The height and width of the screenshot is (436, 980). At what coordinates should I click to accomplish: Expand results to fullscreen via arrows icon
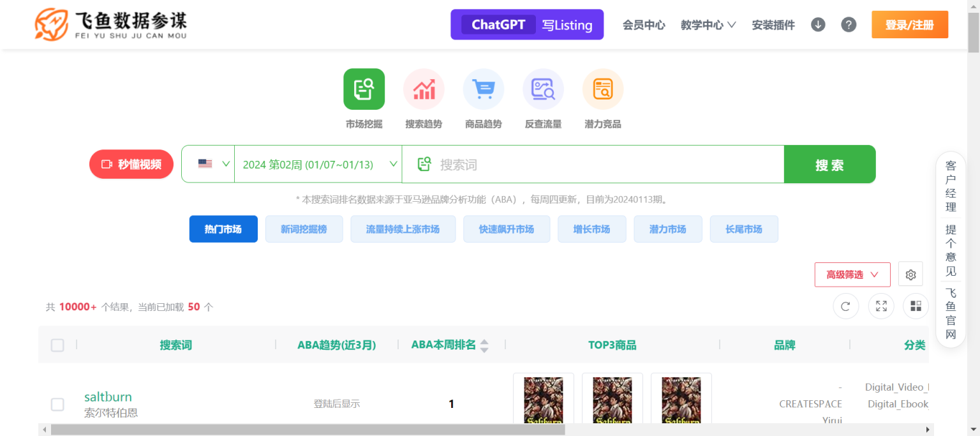coord(880,306)
